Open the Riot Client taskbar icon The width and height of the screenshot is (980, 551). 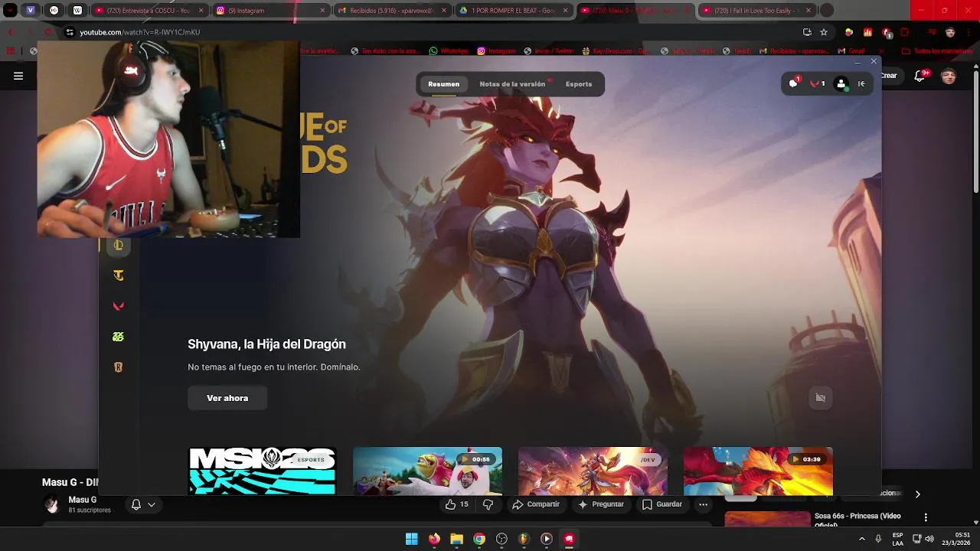tap(569, 539)
